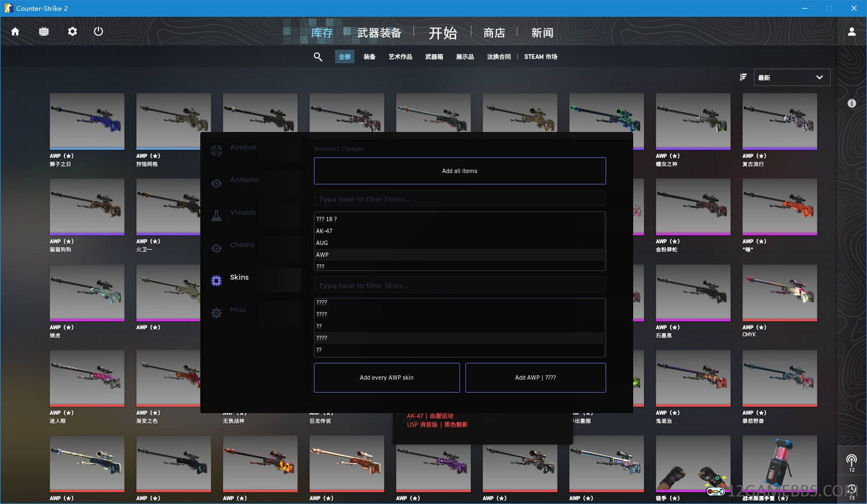Image resolution: width=867 pixels, height=504 pixels.
Task: Select the 展示品 filter
Action: click(x=465, y=57)
